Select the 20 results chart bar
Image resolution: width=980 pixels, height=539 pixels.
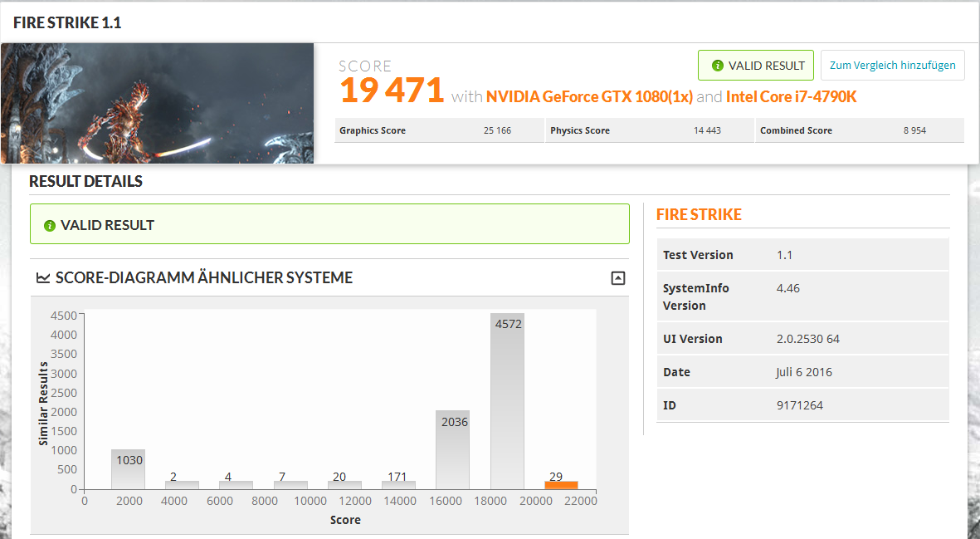[344, 484]
